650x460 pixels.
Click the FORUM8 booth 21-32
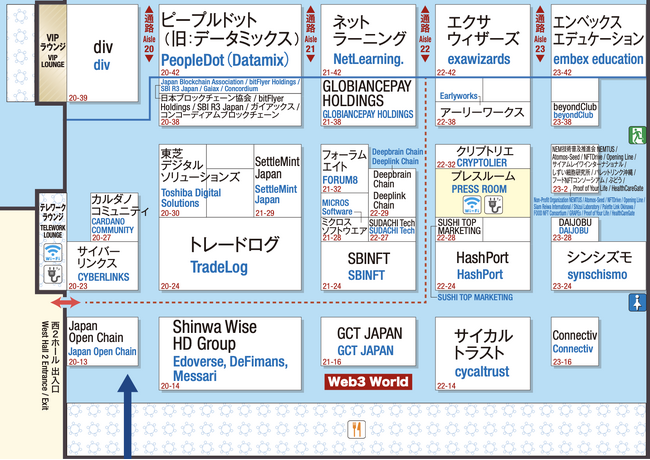[x=344, y=169]
